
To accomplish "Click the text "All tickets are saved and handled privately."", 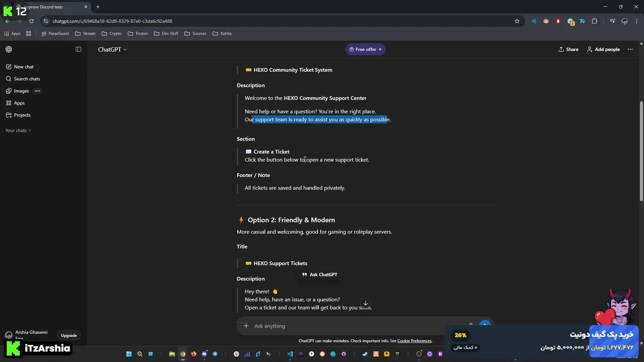I will pyautogui.click(x=295, y=188).
